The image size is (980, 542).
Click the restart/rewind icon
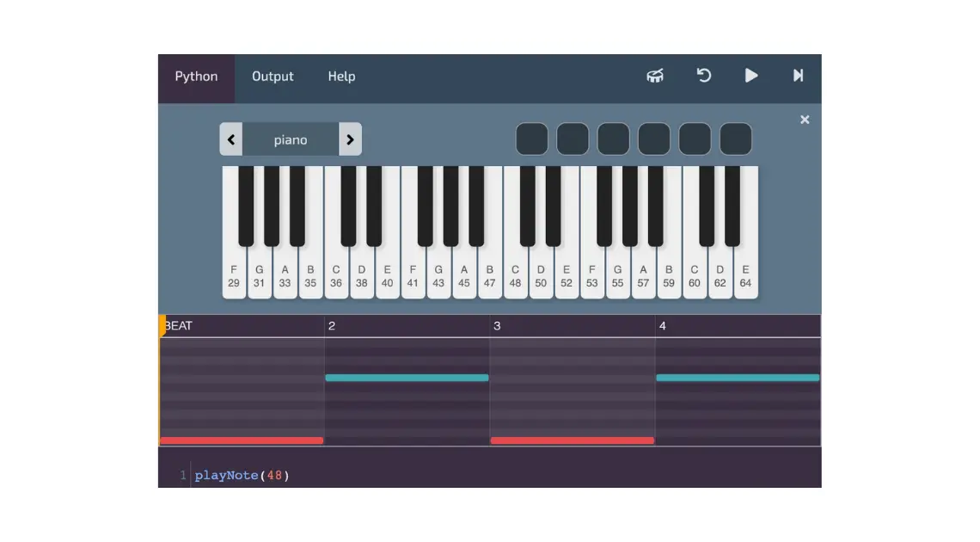pyautogui.click(x=704, y=76)
